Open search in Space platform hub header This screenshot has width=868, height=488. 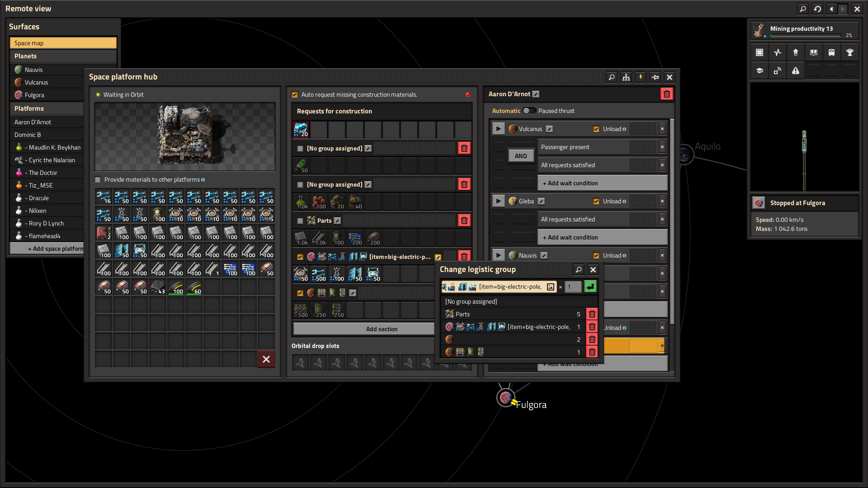tap(612, 77)
